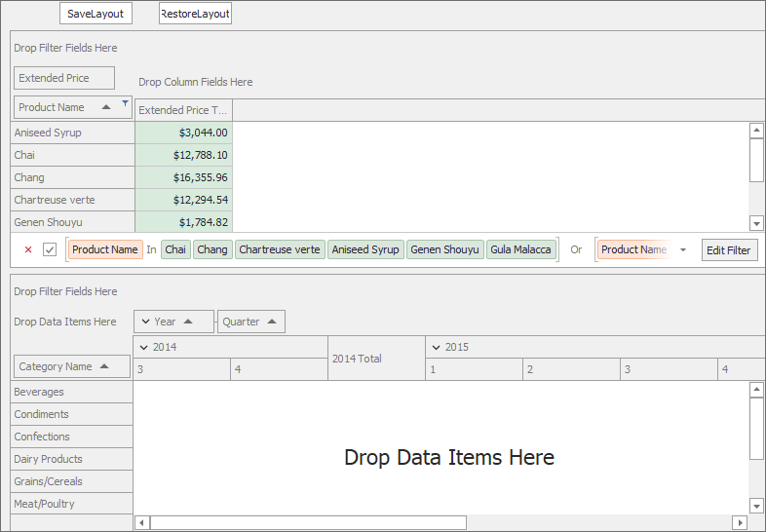Image resolution: width=766 pixels, height=532 pixels.
Task: Select the Gula Malacca filter token
Action: 521,249
